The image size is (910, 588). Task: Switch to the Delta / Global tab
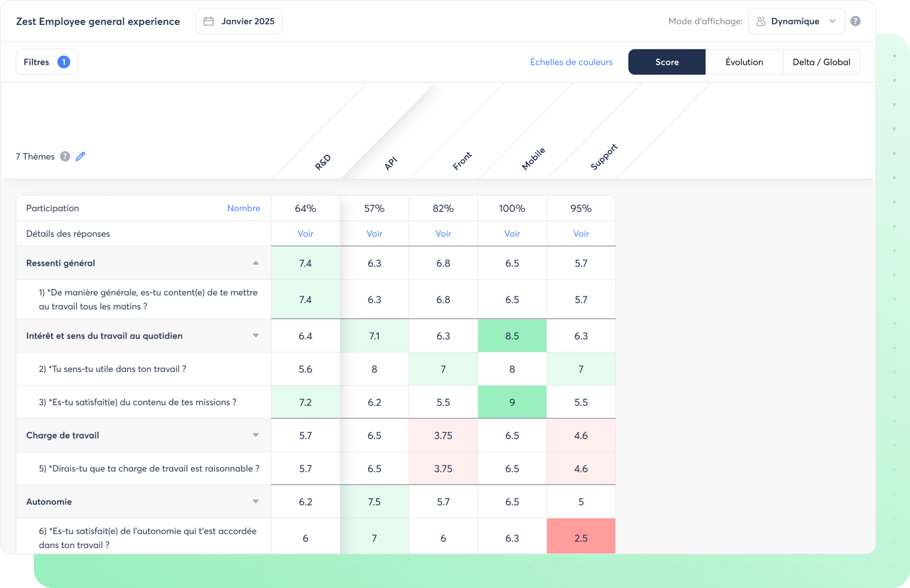(821, 62)
